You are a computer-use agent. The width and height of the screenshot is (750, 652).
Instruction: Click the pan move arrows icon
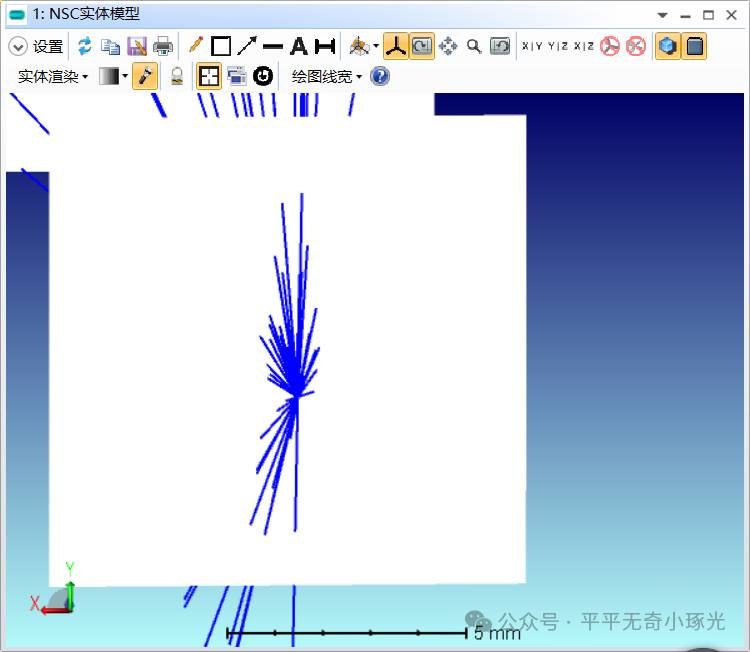click(448, 46)
